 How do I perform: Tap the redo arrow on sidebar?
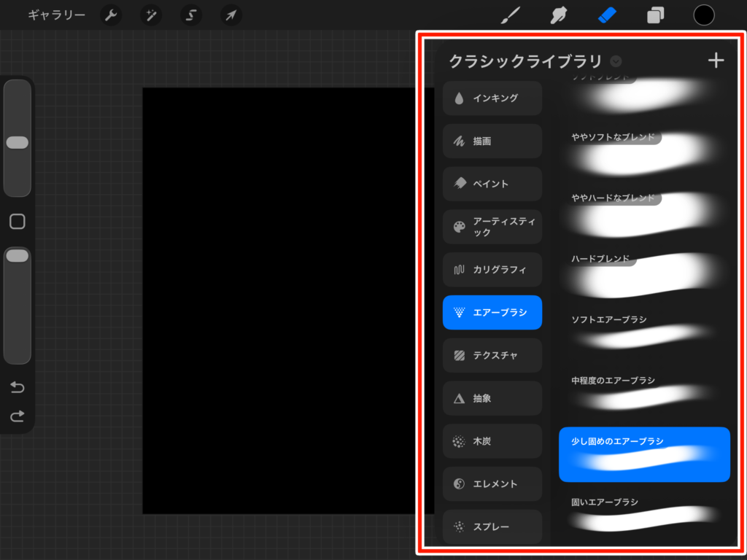point(18,416)
